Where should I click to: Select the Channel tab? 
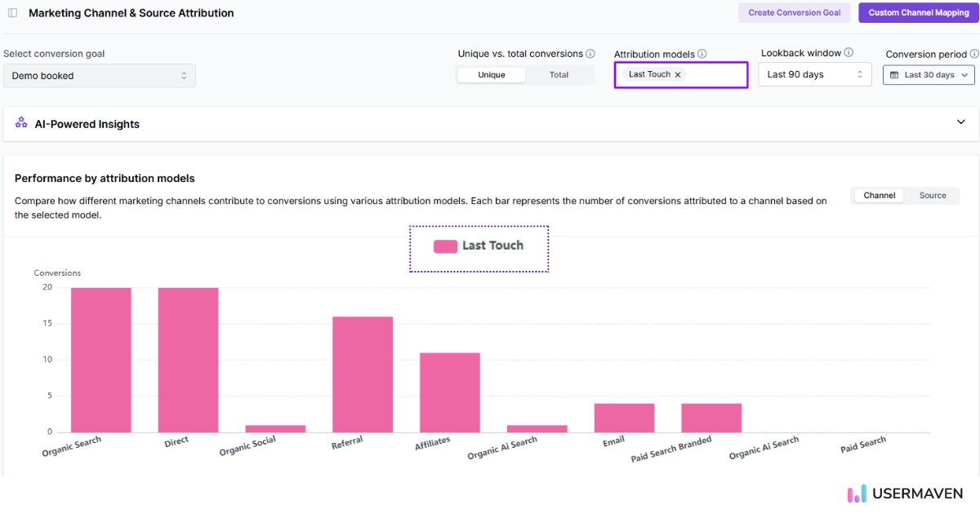pyautogui.click(x=879, y=195)
